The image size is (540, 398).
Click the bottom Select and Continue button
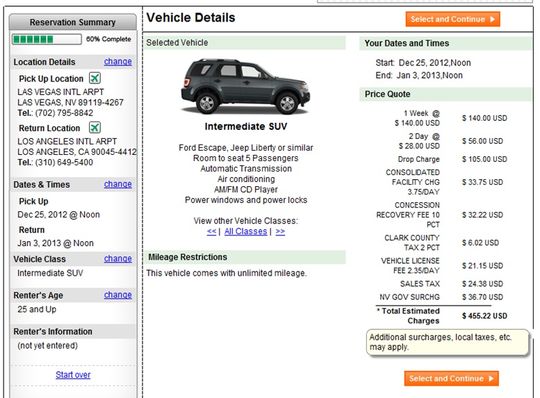point(451,378)
